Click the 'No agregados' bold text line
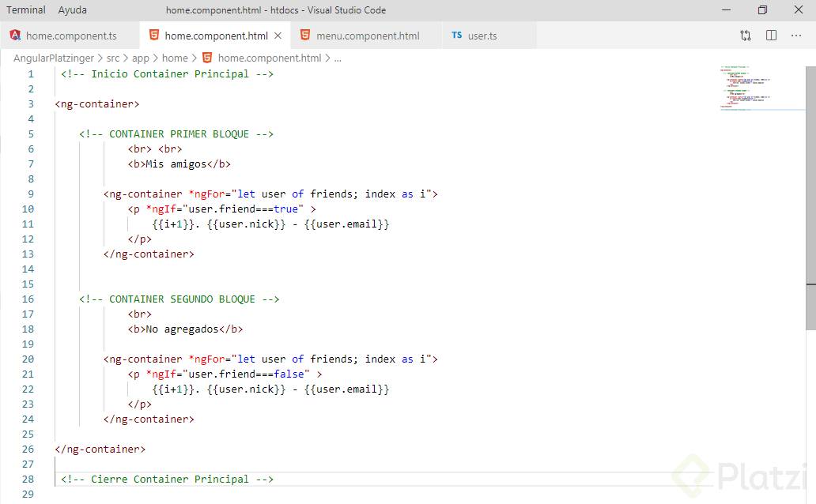Screen dimensions: 816x504 pos(185,329)
